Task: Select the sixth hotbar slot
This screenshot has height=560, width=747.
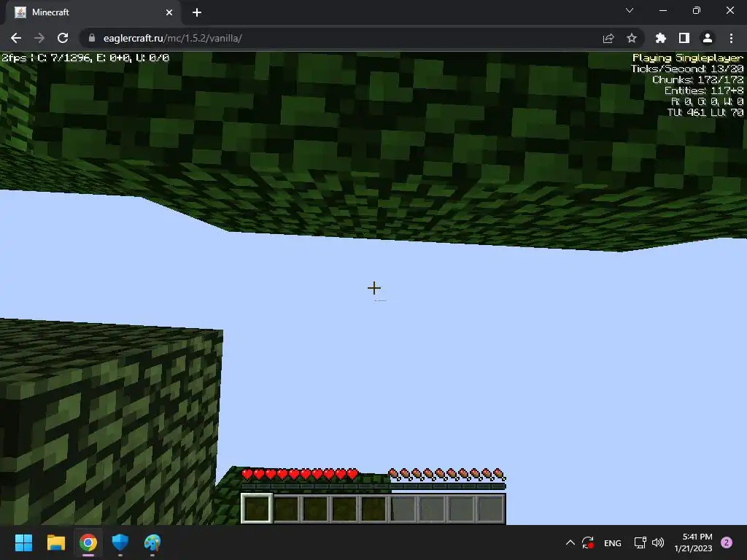Action: coord(403,508)
